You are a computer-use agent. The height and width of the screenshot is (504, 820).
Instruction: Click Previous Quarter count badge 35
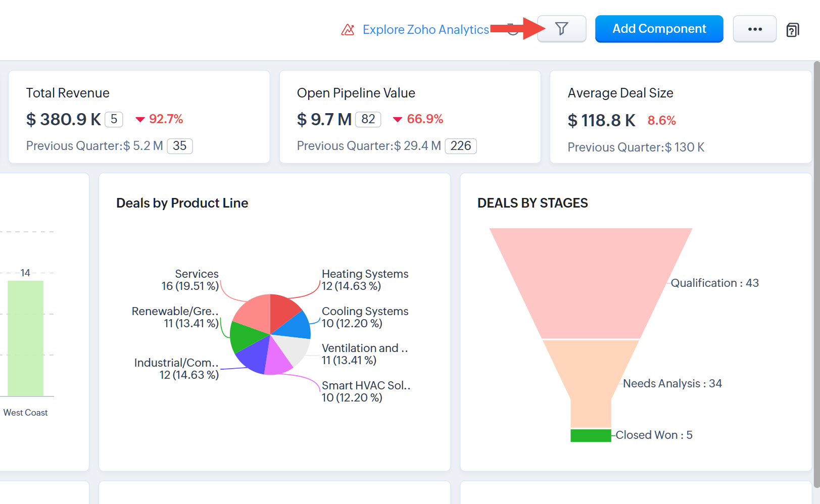tap(179, 146)
